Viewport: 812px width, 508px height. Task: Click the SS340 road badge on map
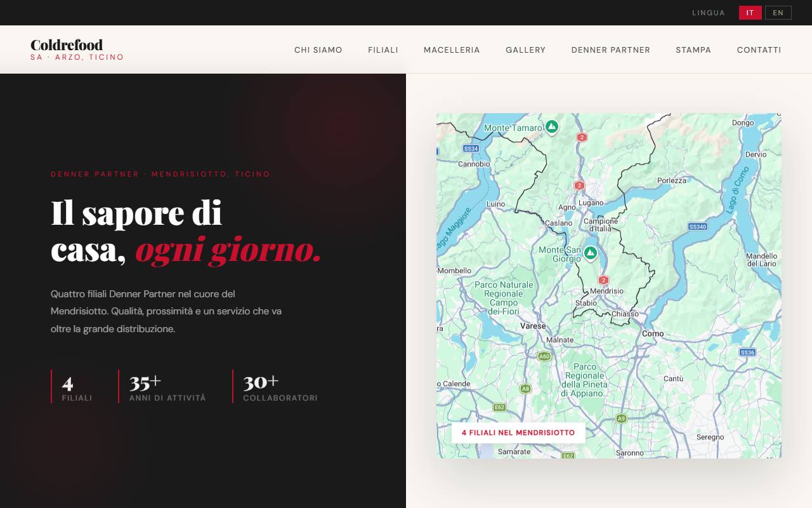(x=697, y=227)
